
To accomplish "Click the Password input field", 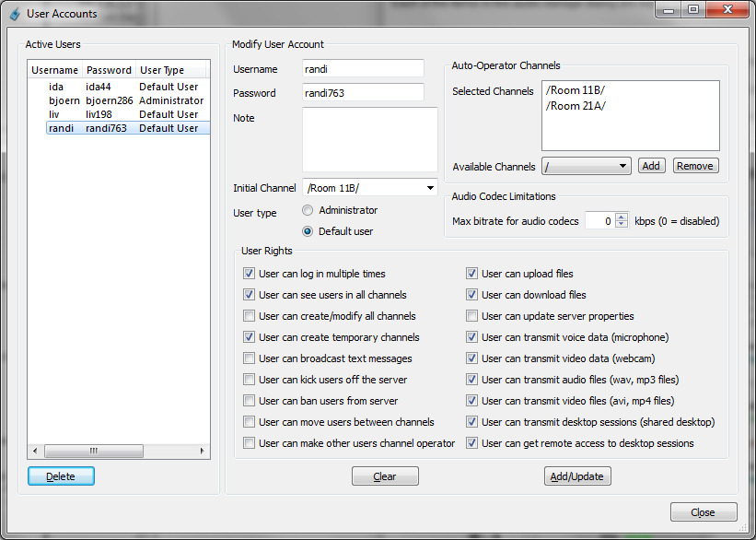I will [363, 93].
